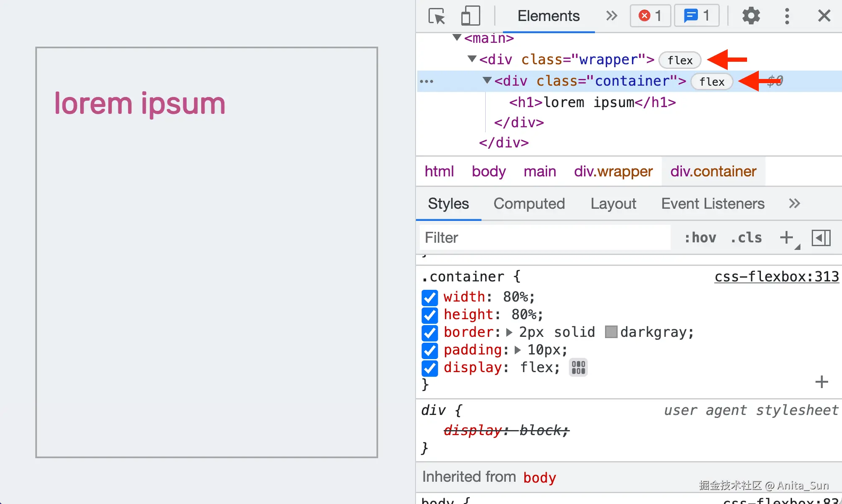Close the DevTools panel

[824, 16]
